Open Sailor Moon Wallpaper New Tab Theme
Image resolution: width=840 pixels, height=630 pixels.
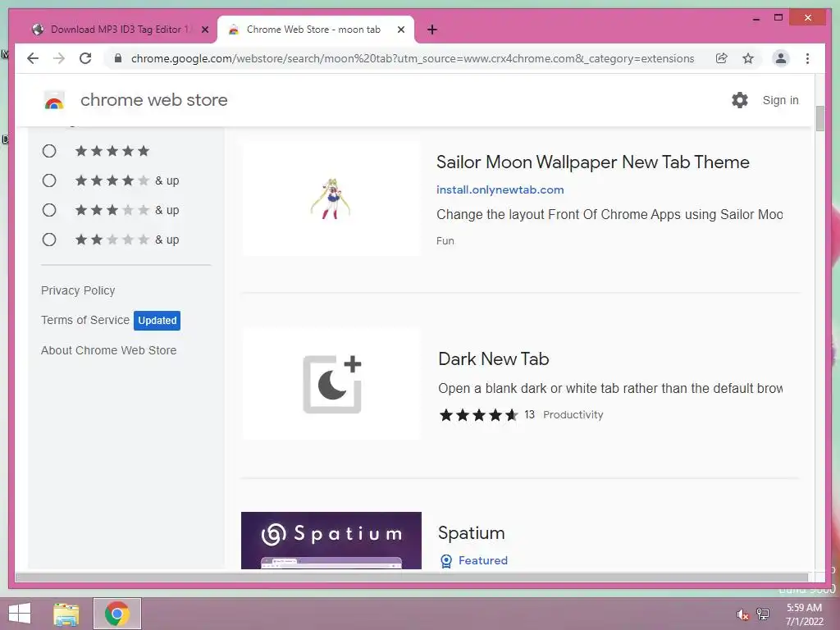[593, 162]
